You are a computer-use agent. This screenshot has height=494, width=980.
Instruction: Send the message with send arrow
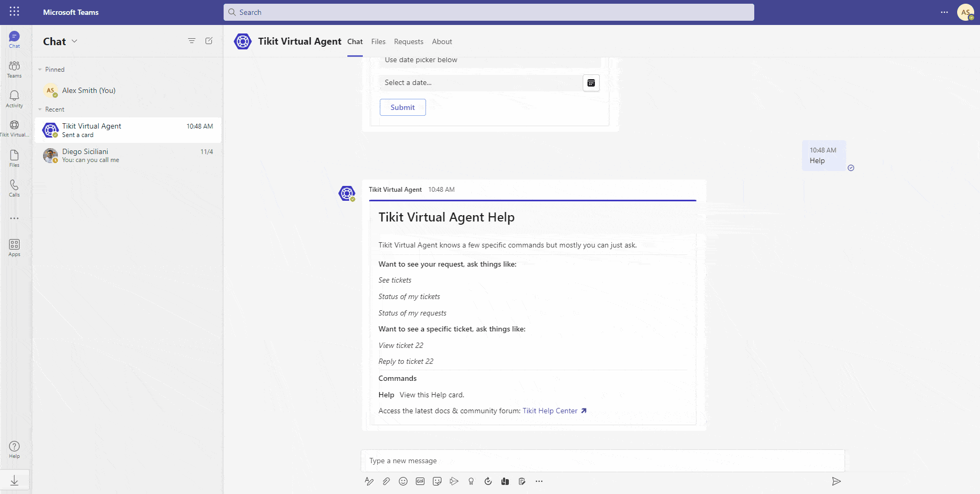coord(836,481)
